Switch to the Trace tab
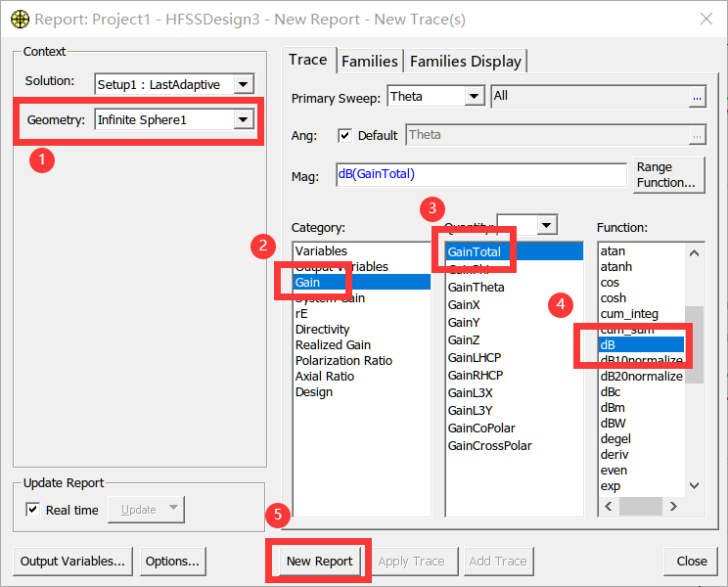This screenshot has height=587, width=728. (x=308, y=60)
